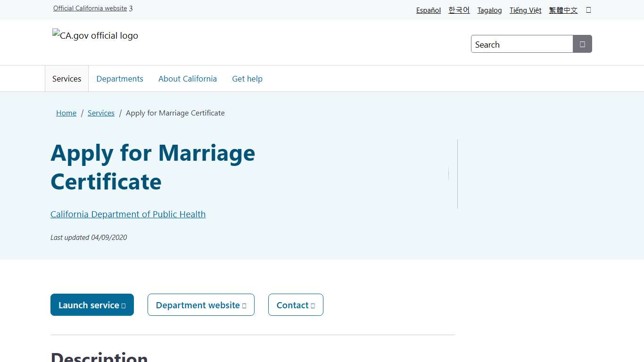Click the CA.gov official logo
Image resolution: width=644 pixels, height=362 pixels.
click(95, 35)
